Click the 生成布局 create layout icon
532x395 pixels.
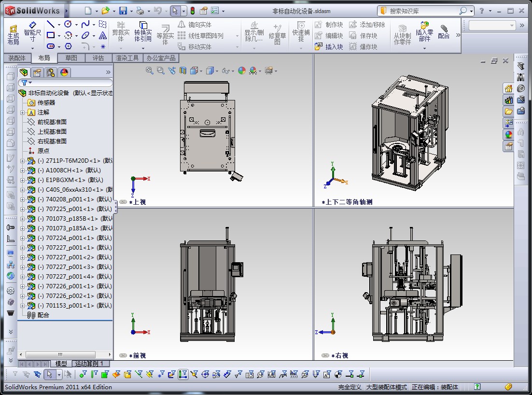click(13, 35)
